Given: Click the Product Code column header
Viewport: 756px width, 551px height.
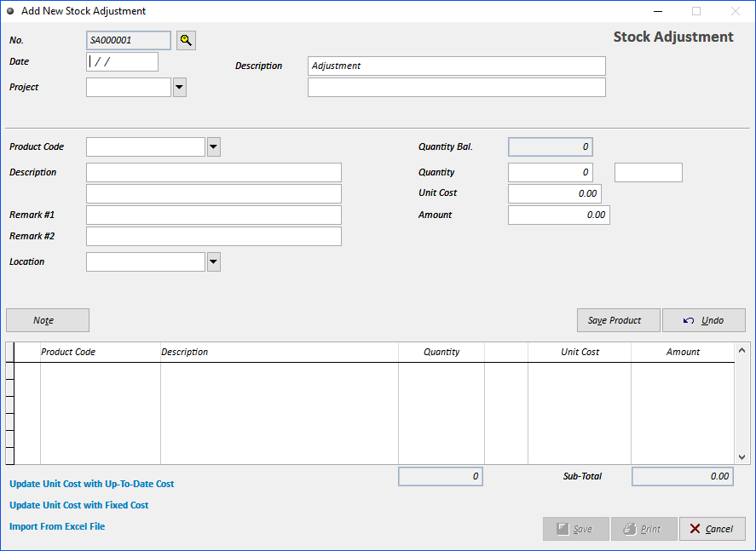Looking at the screenshot, I should (x=101, y=352).
